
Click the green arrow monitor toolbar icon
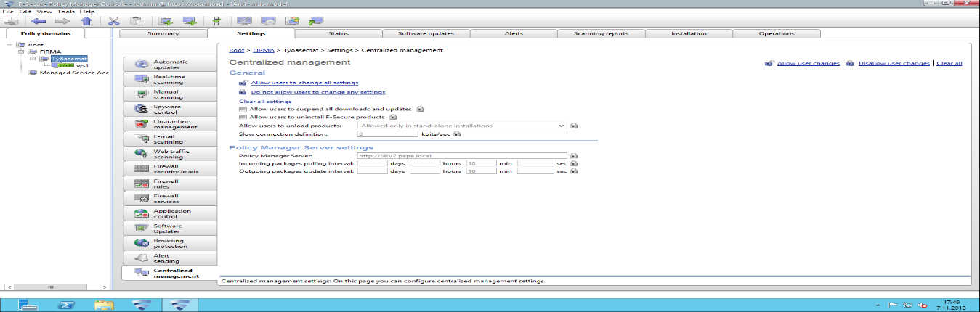click(x=315, y=21)
